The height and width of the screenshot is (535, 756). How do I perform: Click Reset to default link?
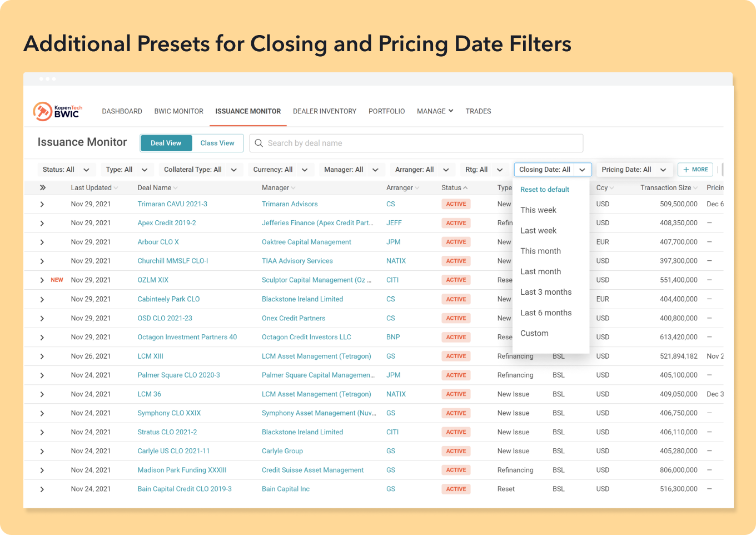point(545,190)
